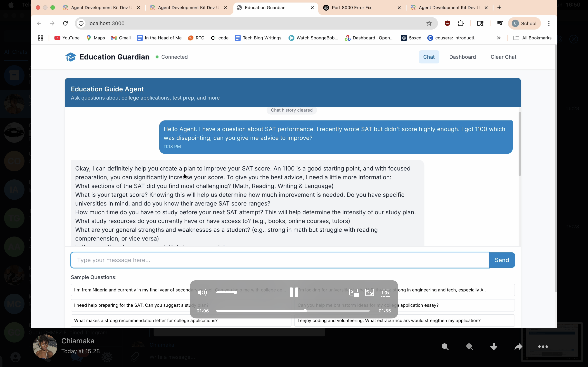Switch to the Dashboard tab
588x367 pixels.
click(x=462, y=57)
